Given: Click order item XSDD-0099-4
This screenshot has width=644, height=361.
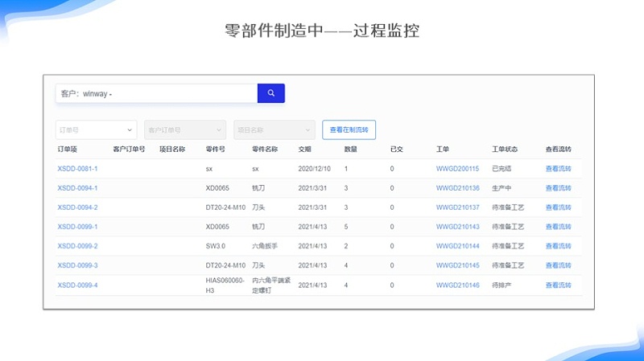Looking at the screenshot, I should click(77, 285).
